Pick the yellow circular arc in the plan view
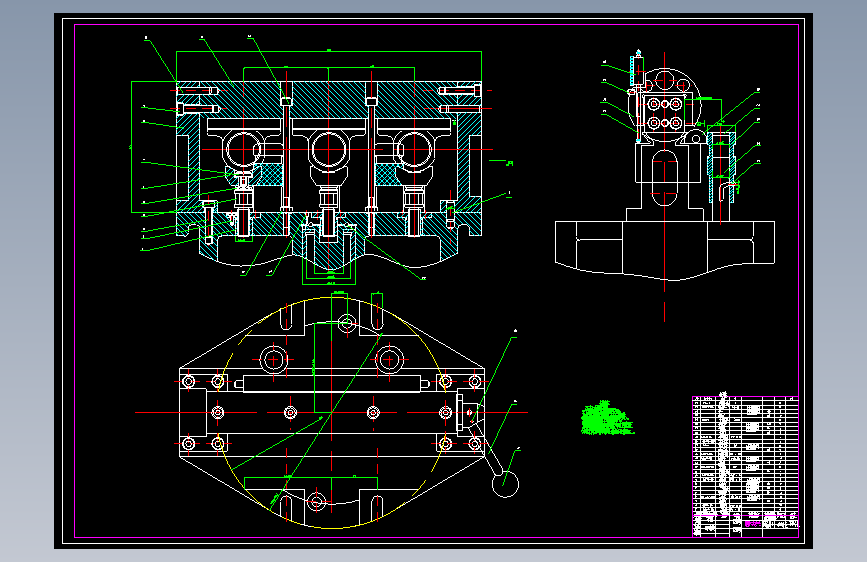 coord(332,413)
